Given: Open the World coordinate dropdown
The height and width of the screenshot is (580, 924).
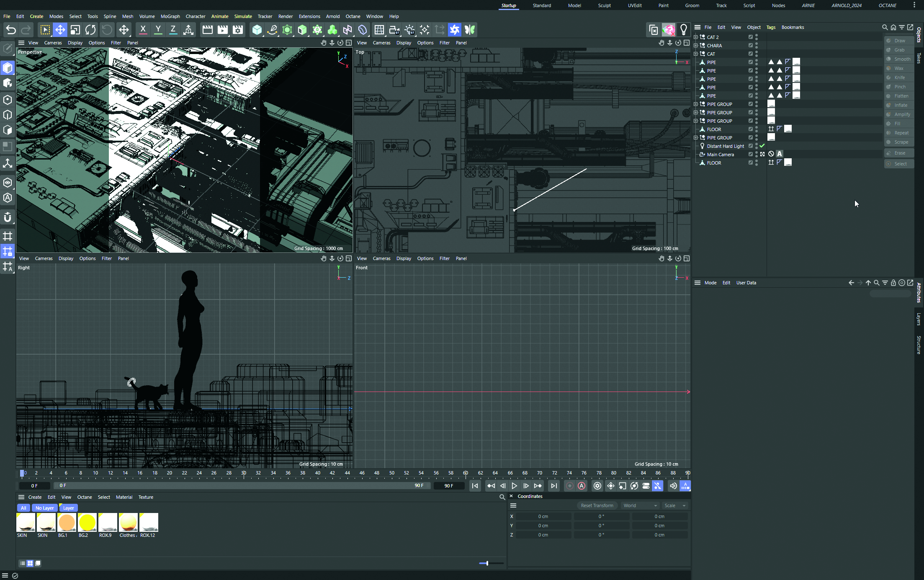Looking at the screenshot, I should 640,505.
